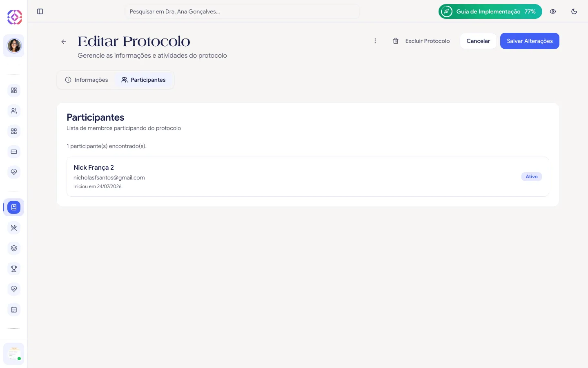Select the participant name Nick França 2
The image size is (588, 368).
coord(94,168)
